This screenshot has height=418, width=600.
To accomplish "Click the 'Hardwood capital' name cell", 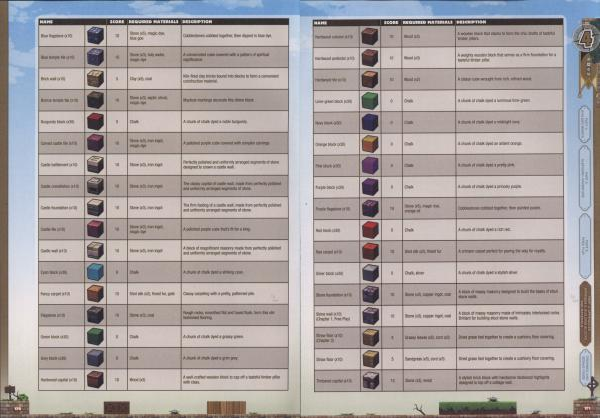I will point(61,380).
